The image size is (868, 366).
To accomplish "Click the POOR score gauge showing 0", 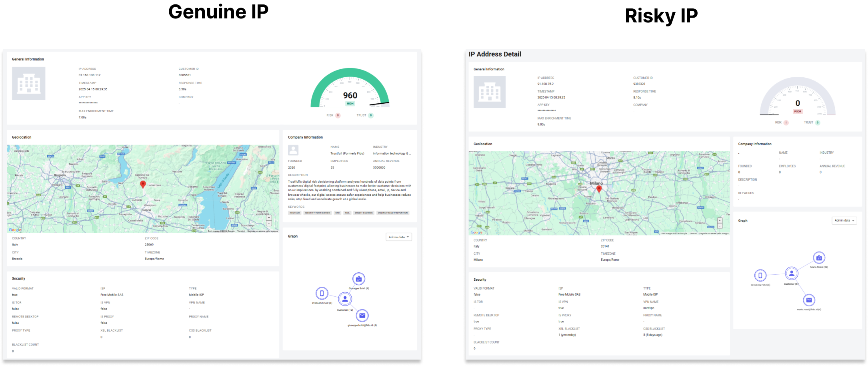I will click(x=798, y=97).
